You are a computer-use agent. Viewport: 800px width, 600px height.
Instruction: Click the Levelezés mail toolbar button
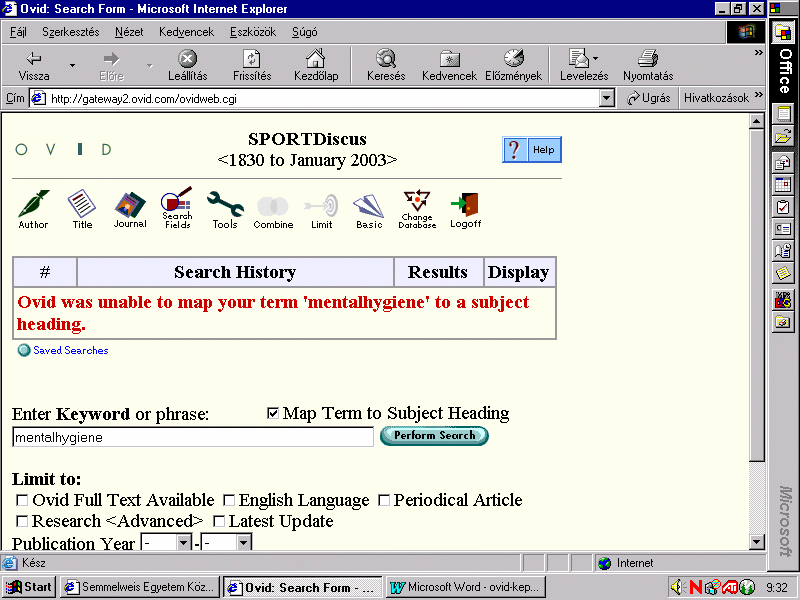click(579, 65)
